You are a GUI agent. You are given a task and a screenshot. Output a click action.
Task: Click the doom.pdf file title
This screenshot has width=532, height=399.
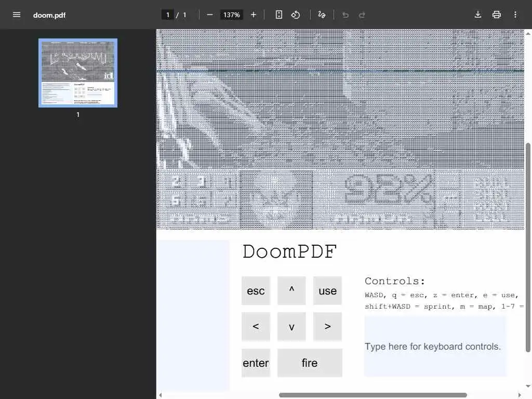pos(49,15)
